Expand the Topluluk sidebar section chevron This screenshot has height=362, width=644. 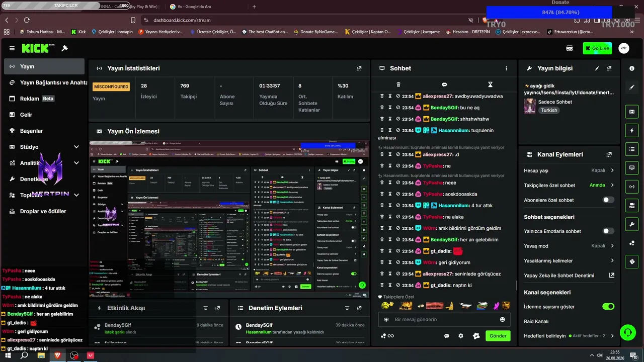[76, 195]
